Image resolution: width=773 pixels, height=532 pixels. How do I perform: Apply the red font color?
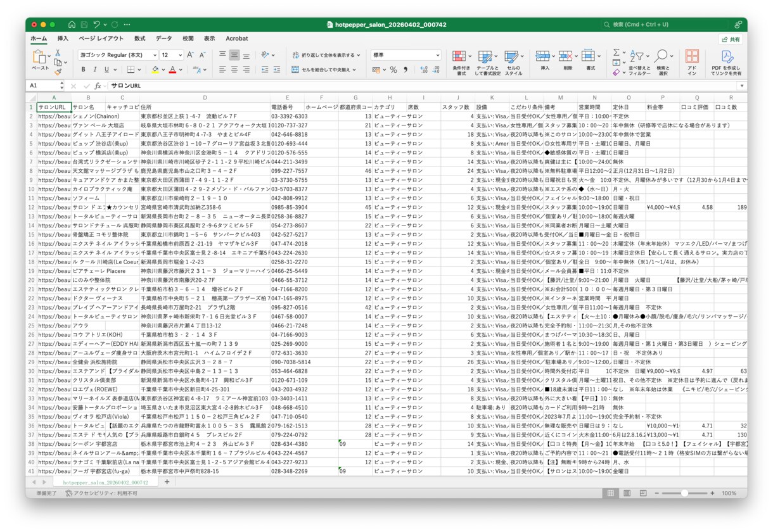coord(172,70)
